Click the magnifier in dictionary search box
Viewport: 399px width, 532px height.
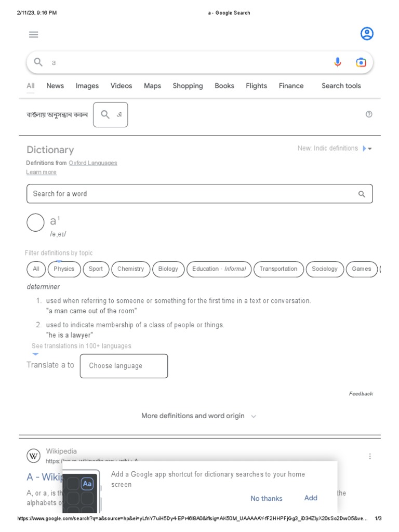(x=362, y=194)
